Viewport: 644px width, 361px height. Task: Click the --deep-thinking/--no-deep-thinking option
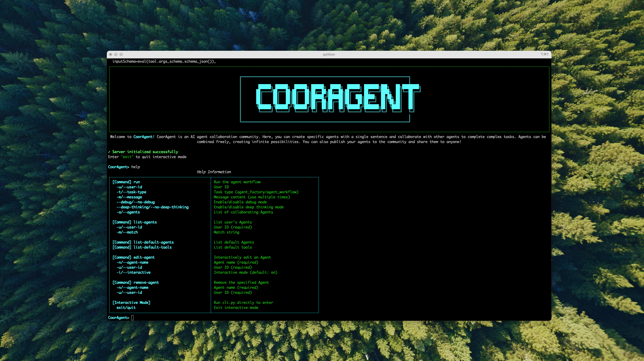(153, 207)
